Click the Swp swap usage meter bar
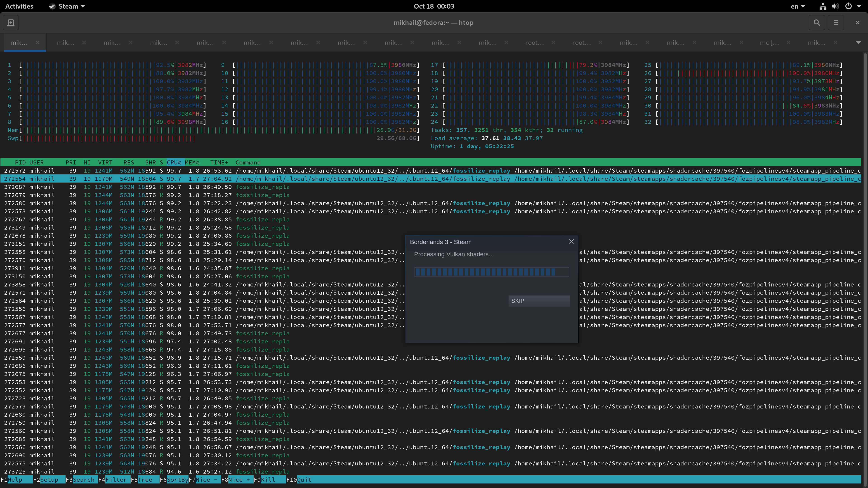 pyautogui.click(x=214, y=138)
